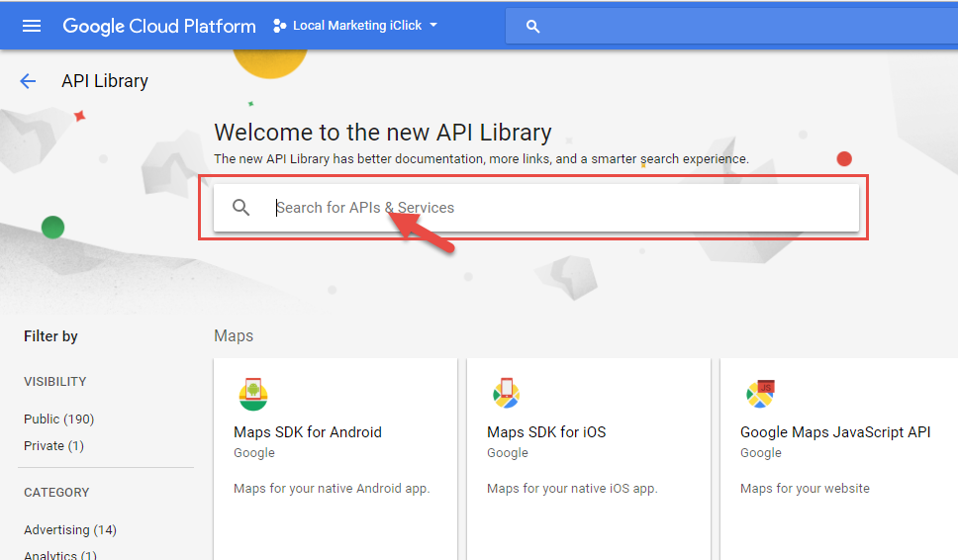This screenshot has width=958, height=560.
Task: Click the VISIBILITY filter heading
Action: pos(55,382)
